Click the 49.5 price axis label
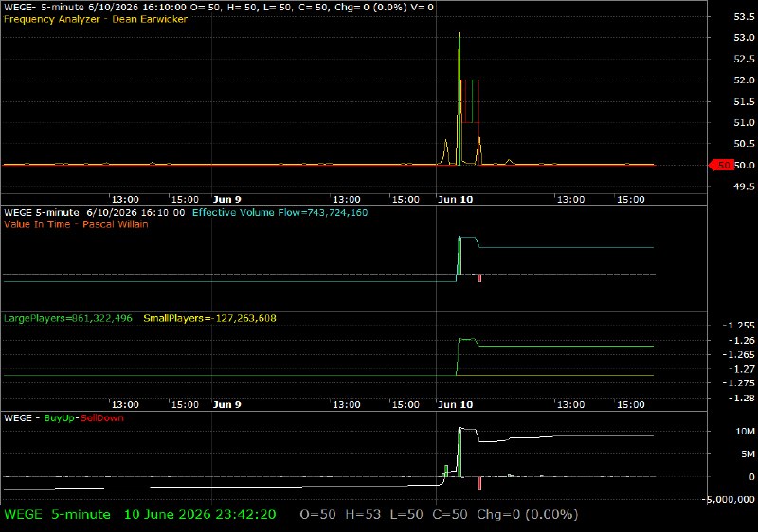The image size is (758, 532). coord(744,186)
